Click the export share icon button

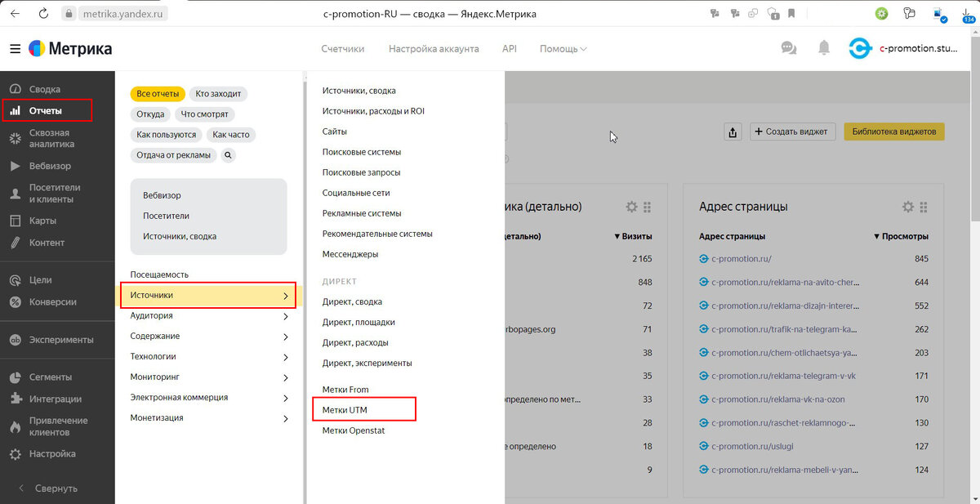[x=733, y=132]
